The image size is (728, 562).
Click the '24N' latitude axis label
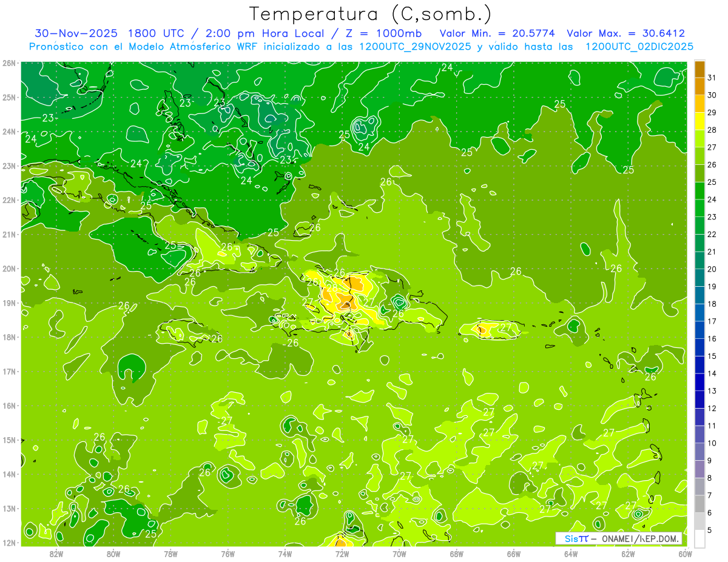(9, 132)
